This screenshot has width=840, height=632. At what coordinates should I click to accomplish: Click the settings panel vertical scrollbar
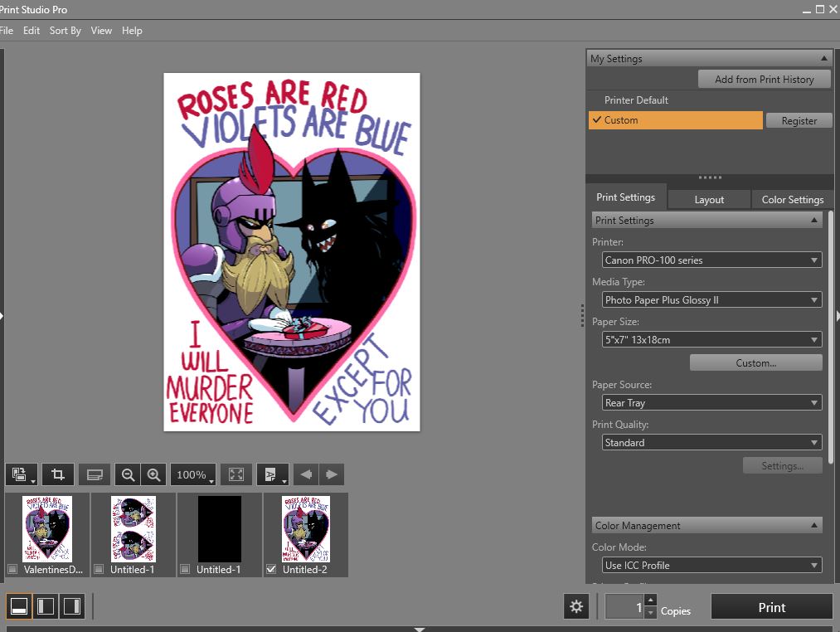(x=831, y=338)
